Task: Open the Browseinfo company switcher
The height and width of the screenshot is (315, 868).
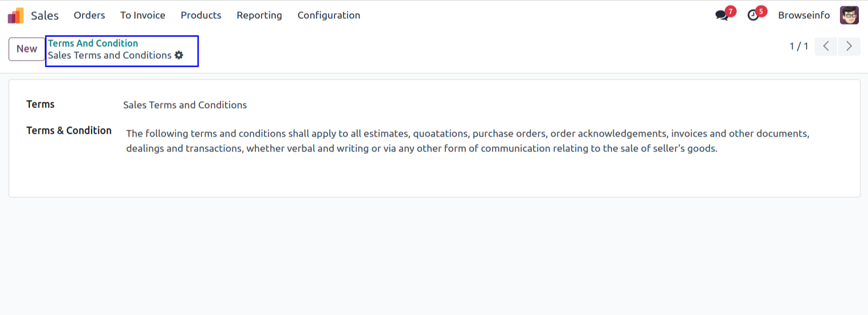Action: click(x=804, y=15)
